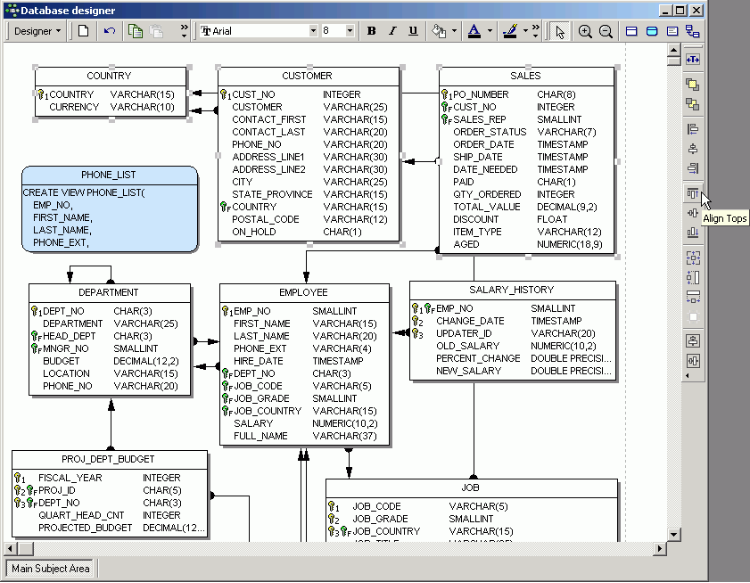
Task: Toggle Bold text formatting
Action: (x=371, y=31)
